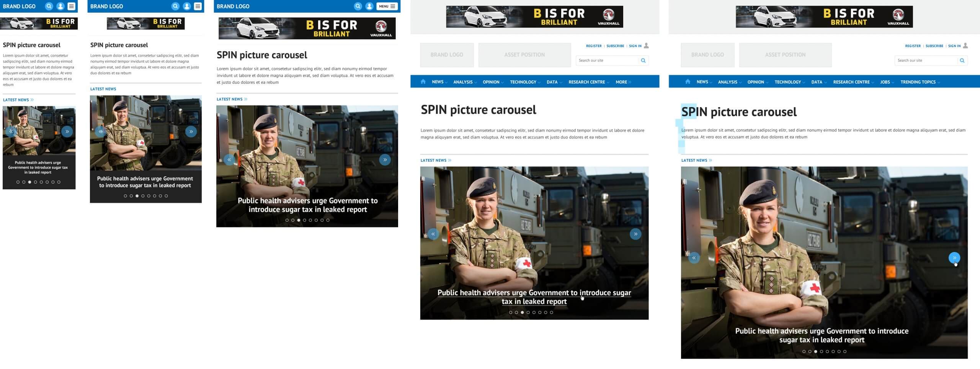
Task: Open RESEARCH CENTRE in the navbar containing JOBS
Action: (853, 82)
